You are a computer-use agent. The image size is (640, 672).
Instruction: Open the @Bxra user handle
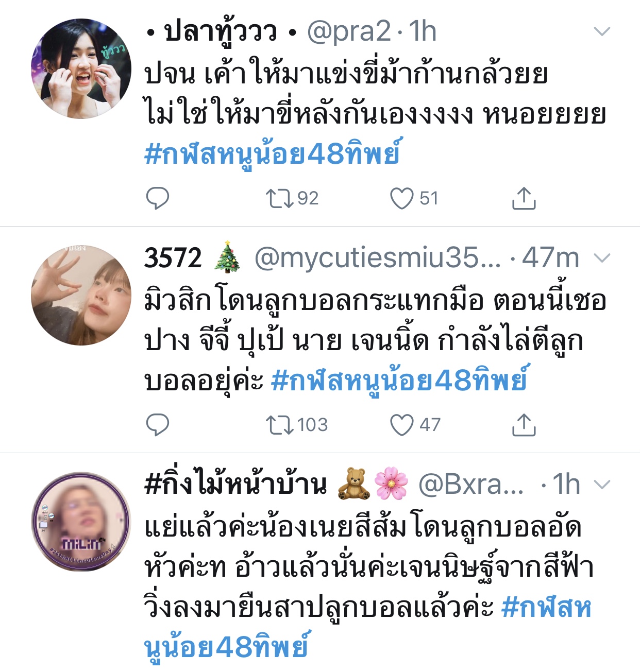(471, 485)
